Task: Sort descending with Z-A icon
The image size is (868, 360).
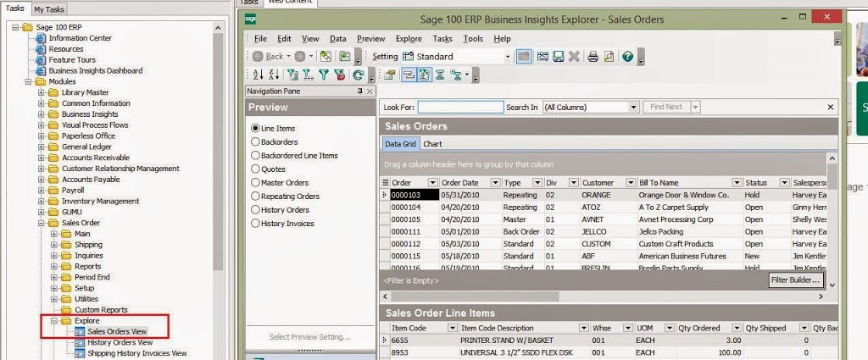Action: tap(274, 75)
